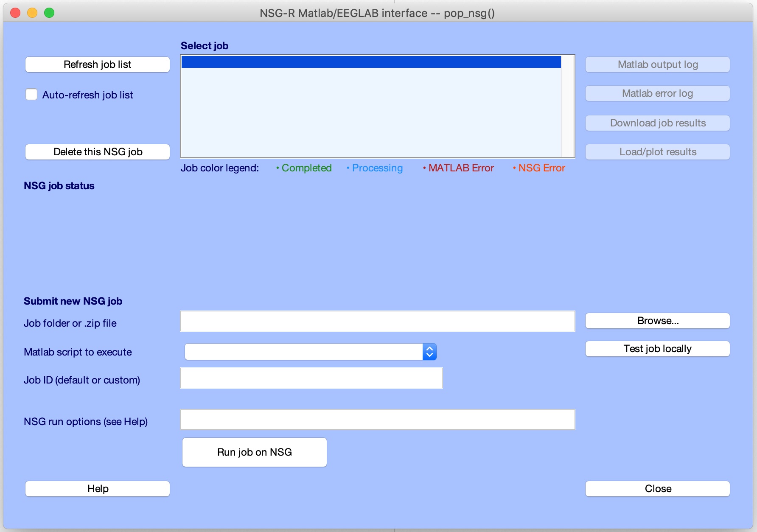Click Load/plot results button
The width and height of the screenshot is (757, 532).
(x=658, y=152)
